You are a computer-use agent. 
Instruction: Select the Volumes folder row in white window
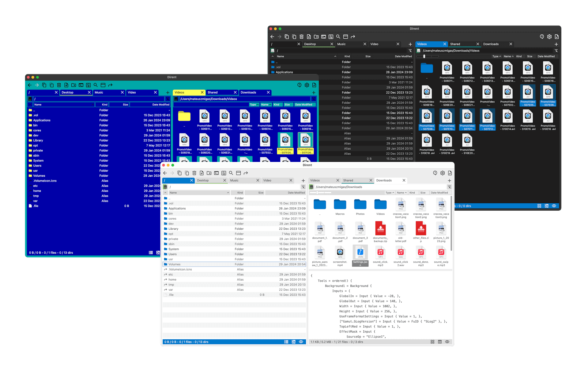(234, 264)
